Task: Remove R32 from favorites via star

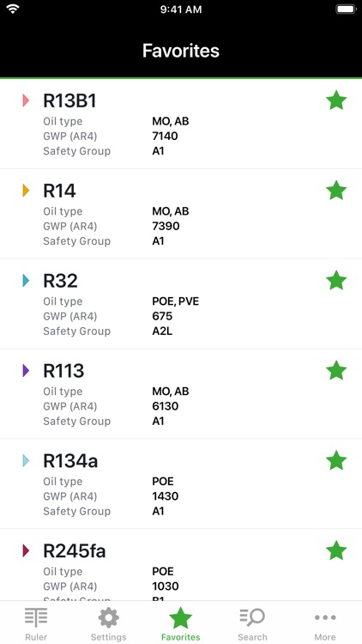Action: [x=336, y=281]
